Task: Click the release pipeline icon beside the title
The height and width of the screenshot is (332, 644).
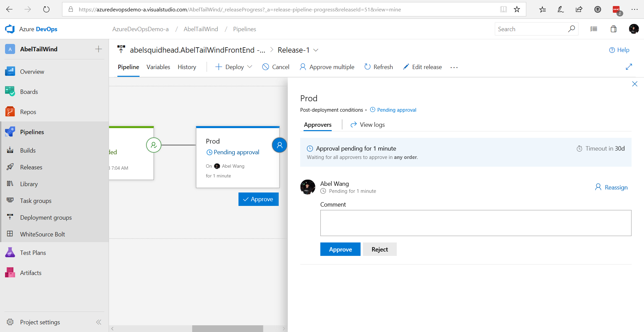Action: point(121,49)
